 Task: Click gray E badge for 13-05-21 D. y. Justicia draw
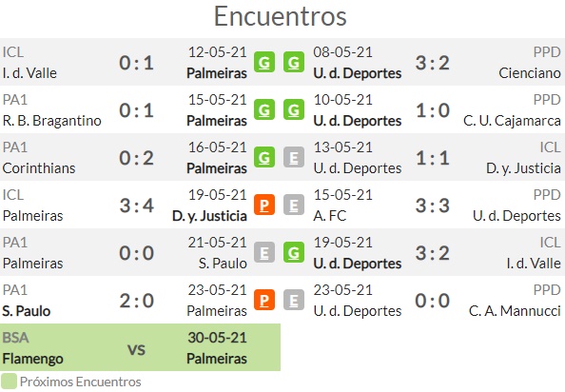(x=294, y=157)
